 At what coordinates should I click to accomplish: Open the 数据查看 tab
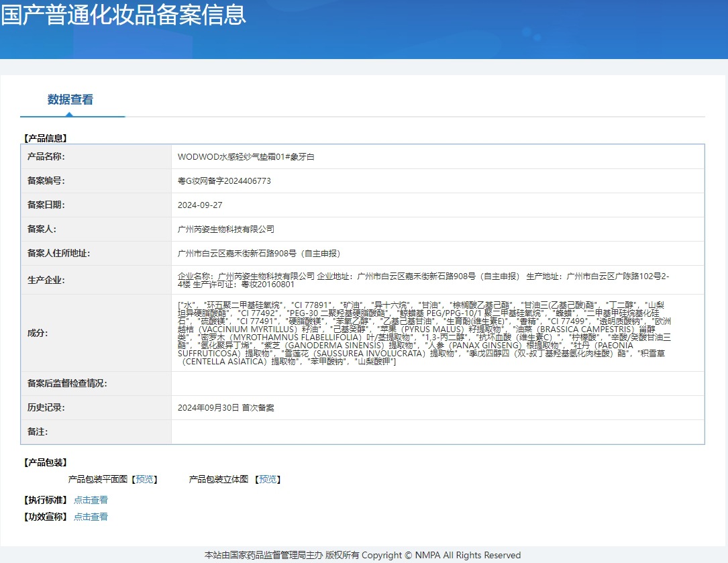point(70,100)
